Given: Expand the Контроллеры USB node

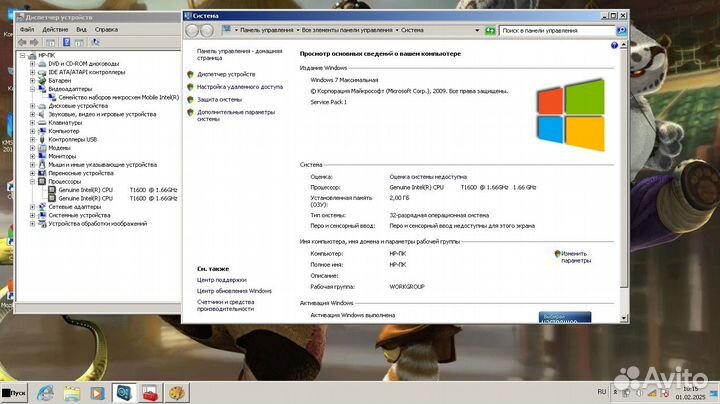Looking at the screenshot, I should 33,140.
